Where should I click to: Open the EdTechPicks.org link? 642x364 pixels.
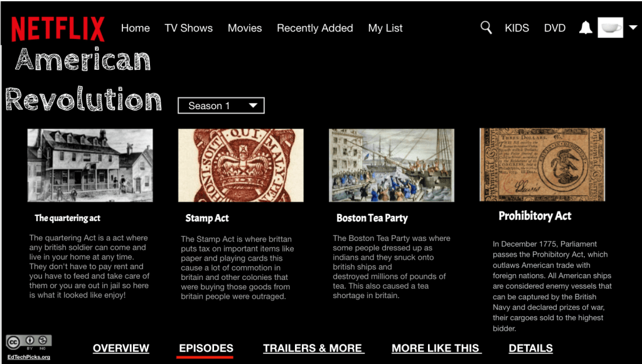click(x=29, y=357)
